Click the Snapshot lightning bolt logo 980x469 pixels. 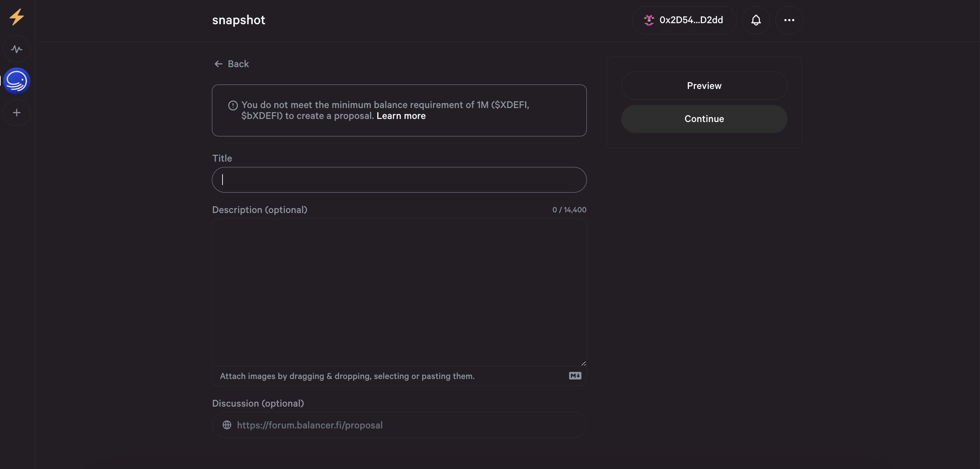tap(17, 17)
